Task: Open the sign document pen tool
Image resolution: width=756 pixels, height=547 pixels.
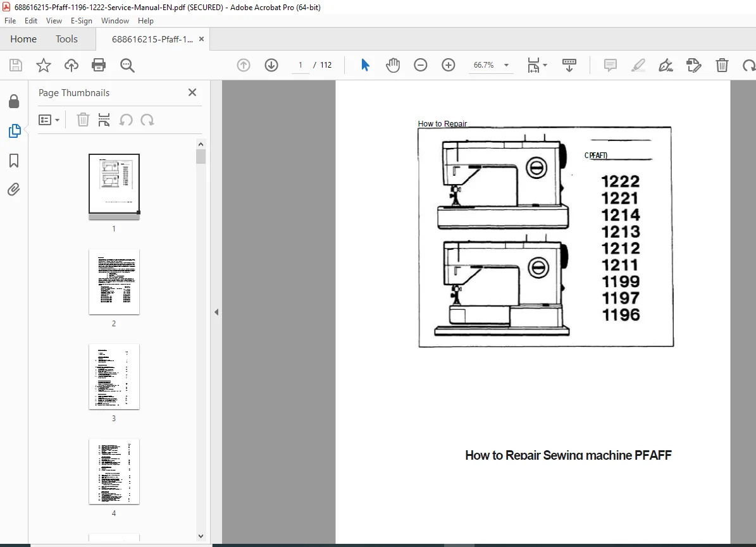Action: [x=666, y=65]
